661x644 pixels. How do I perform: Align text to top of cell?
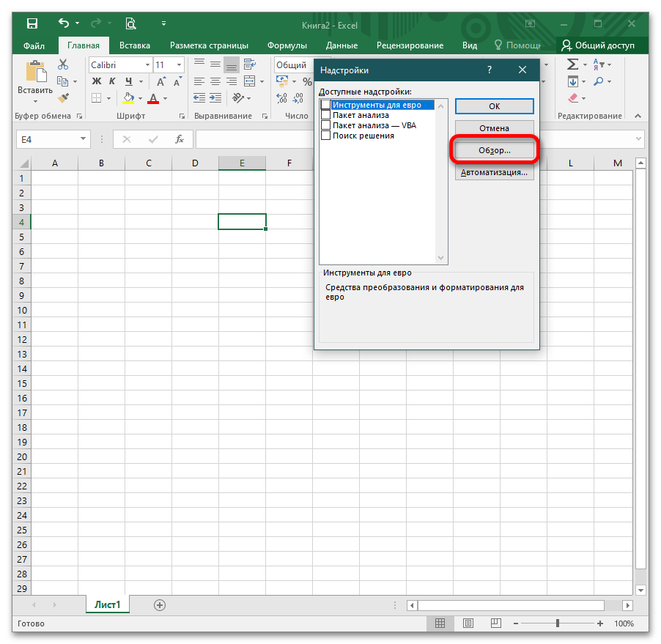coord(199,64)
